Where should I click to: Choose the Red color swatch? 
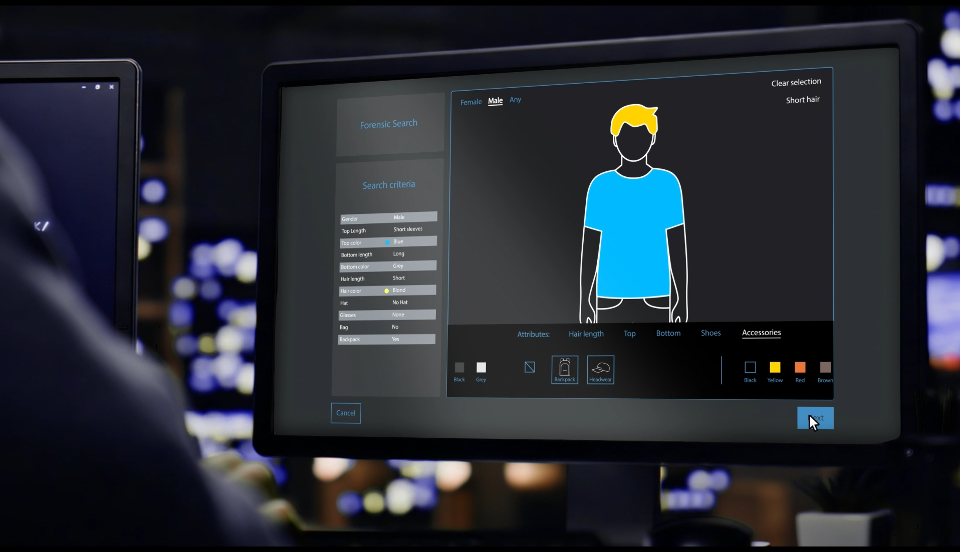tap(800, 367)
